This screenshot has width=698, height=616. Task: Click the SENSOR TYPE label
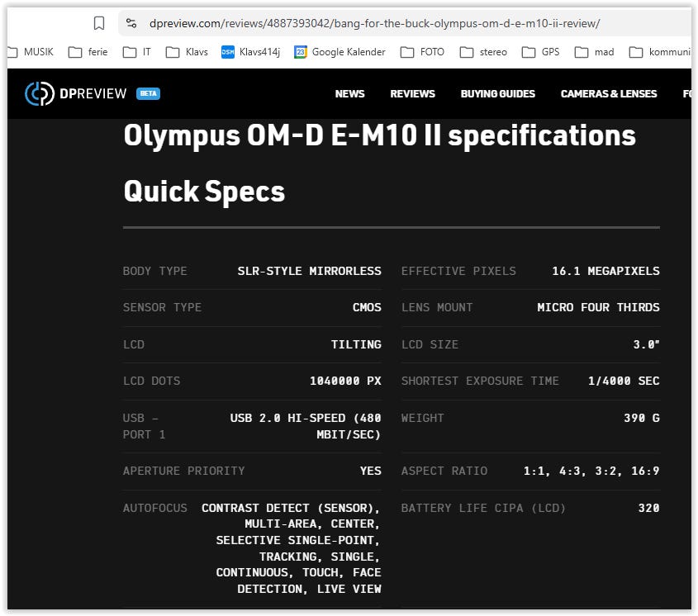point(162,307)
